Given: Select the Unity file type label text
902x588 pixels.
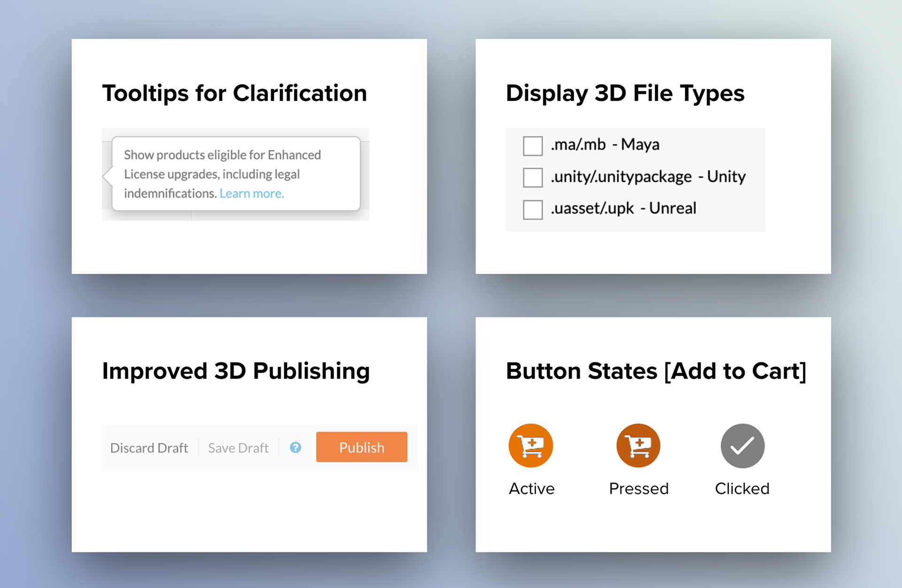Looking at the screenshot, I should pos(648,177).
